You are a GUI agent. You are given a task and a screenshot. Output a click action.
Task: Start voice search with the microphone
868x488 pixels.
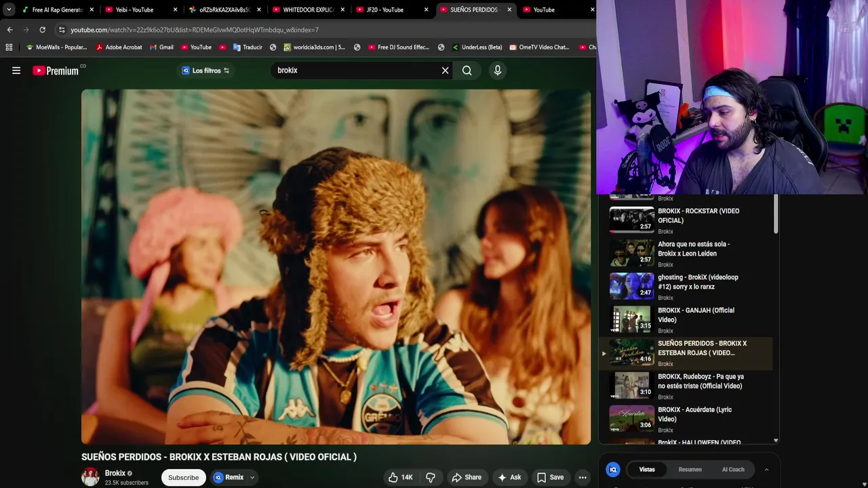point(498,70)
